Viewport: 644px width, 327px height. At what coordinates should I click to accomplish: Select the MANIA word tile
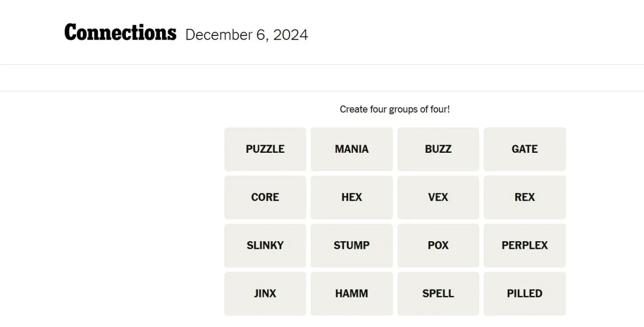point(352,149)
